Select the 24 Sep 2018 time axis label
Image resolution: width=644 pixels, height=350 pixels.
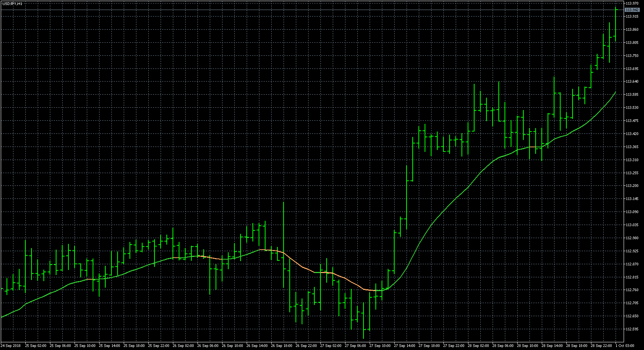11,346
